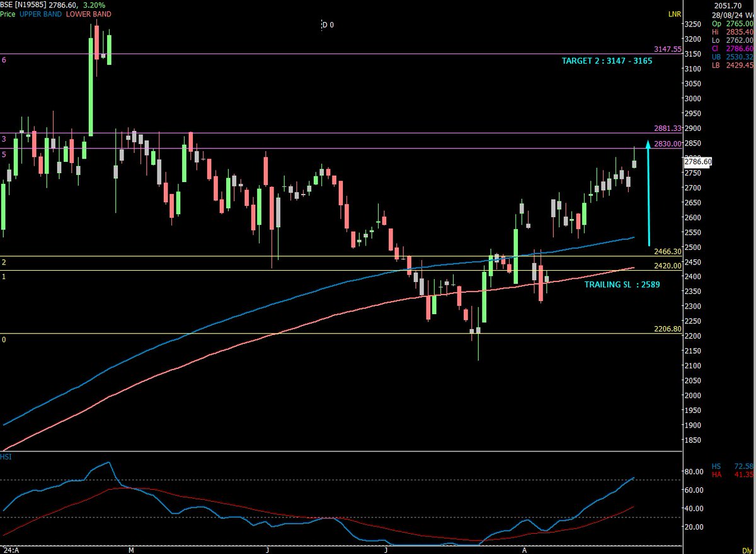Viewport: 756px width, 554px height.
Task: Click the Price legend label
Action: coord(8,14)
